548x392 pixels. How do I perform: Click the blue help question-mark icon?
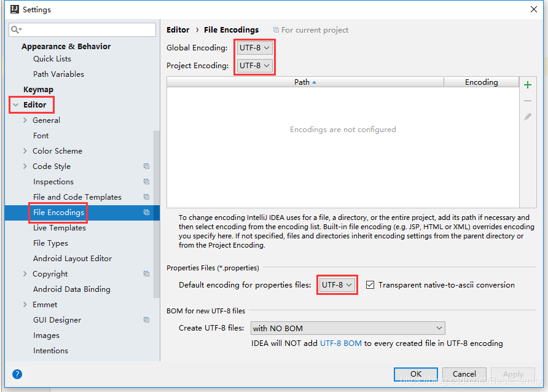coord(17,374)
